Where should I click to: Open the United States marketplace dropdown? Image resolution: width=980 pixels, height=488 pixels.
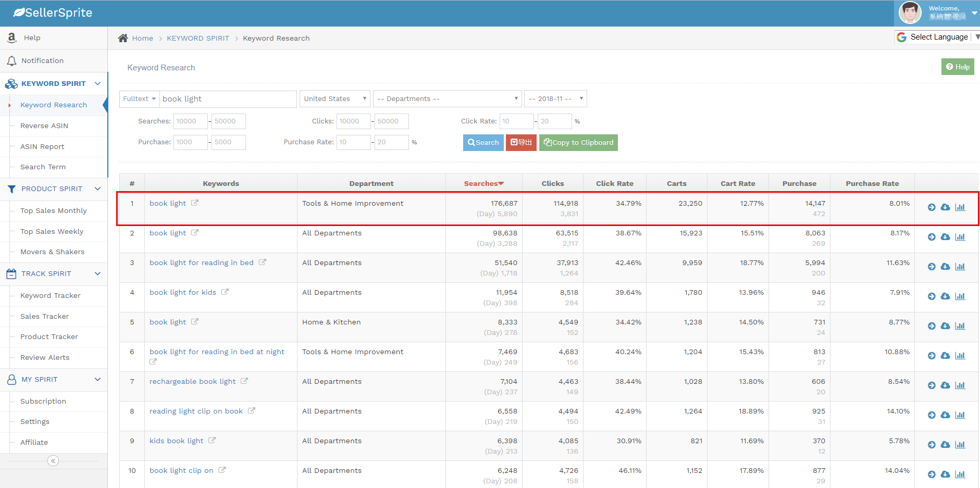click(335, 99)
